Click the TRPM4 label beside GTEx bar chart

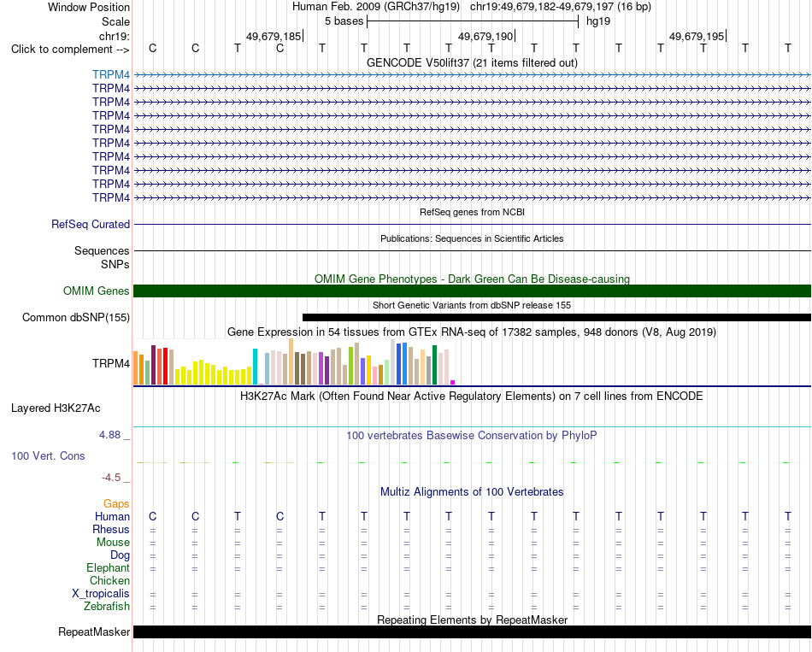[111, 363]
